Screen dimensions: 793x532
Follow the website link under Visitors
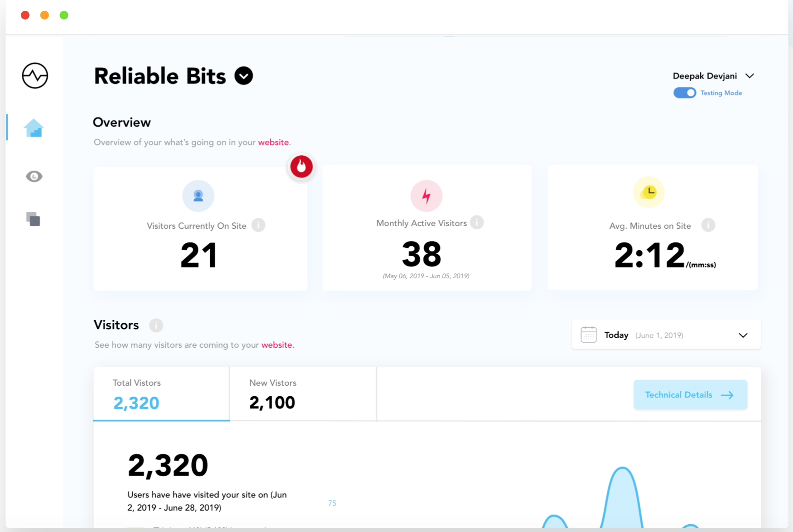coord(278,345)
